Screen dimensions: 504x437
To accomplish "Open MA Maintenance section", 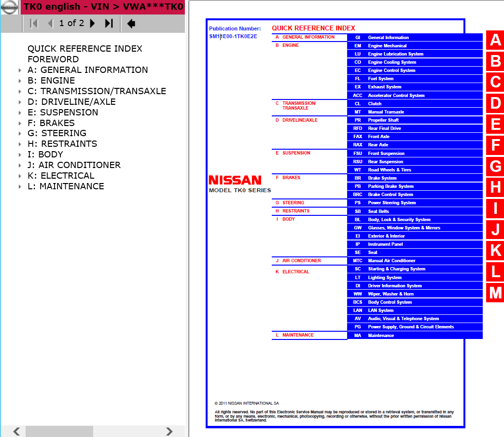I will [415, 336].
